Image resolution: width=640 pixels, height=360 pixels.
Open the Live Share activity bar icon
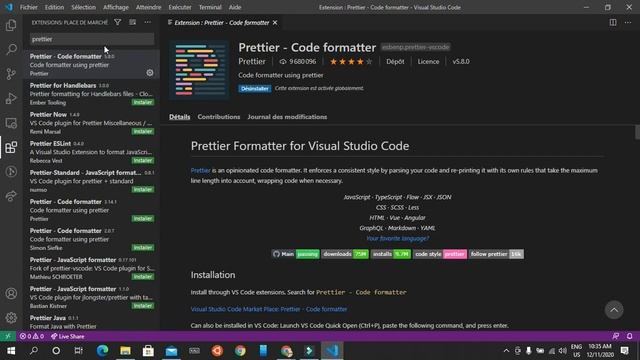pos(11,196)
